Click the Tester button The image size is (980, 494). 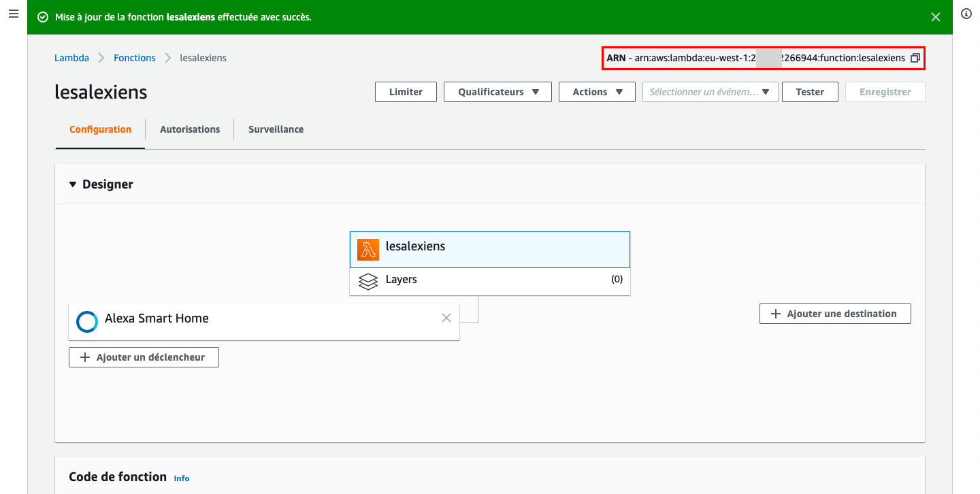click(810, 92)
